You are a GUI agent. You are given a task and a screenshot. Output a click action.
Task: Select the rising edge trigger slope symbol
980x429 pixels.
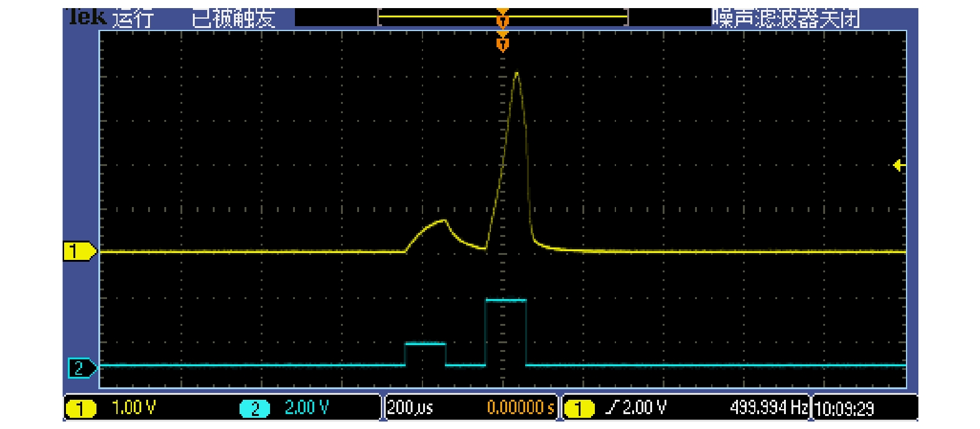[612, 408]
